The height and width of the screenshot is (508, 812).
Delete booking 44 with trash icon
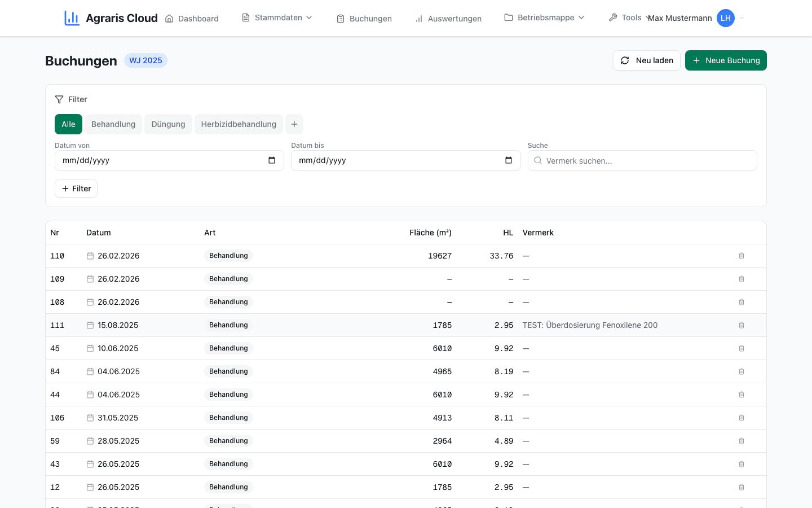click(x=742, y=395)
